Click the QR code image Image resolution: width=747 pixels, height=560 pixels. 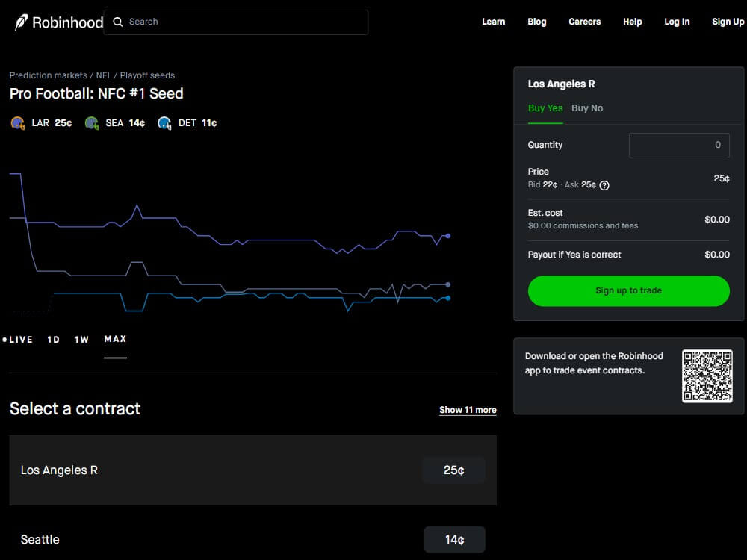tap(707, 376)
